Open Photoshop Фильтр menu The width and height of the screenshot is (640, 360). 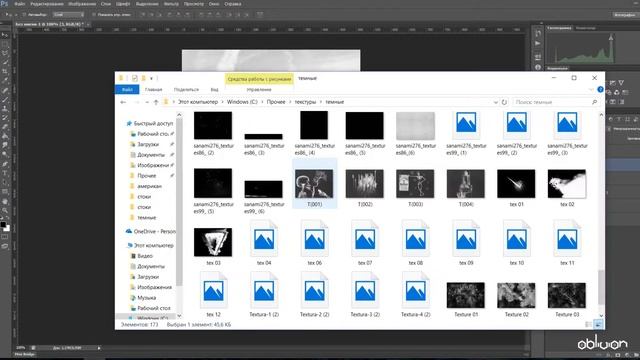[x=171, y=4]
